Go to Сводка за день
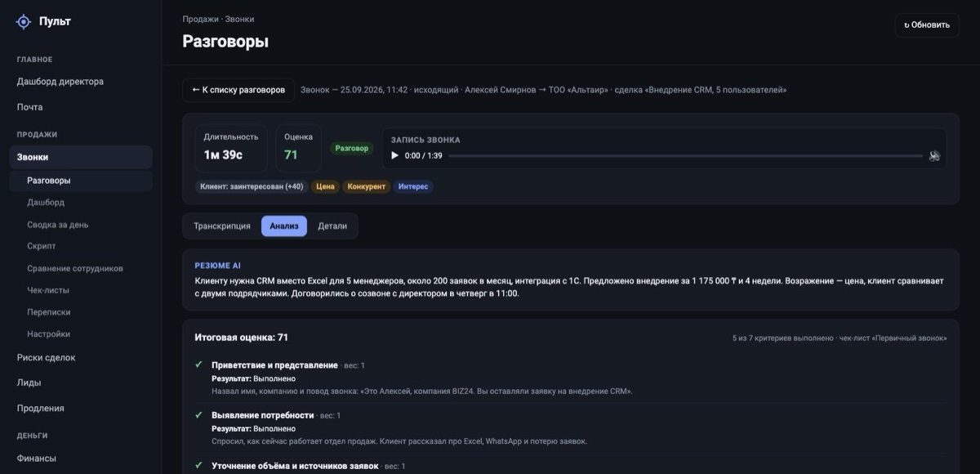This screenshot has height=474, width=980. 80,225
